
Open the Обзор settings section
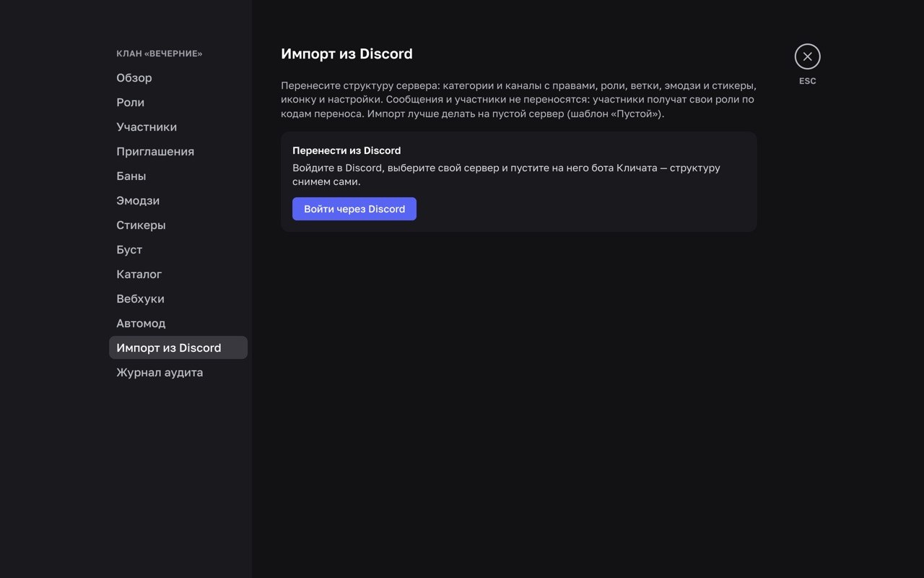(x=178, y=77)
